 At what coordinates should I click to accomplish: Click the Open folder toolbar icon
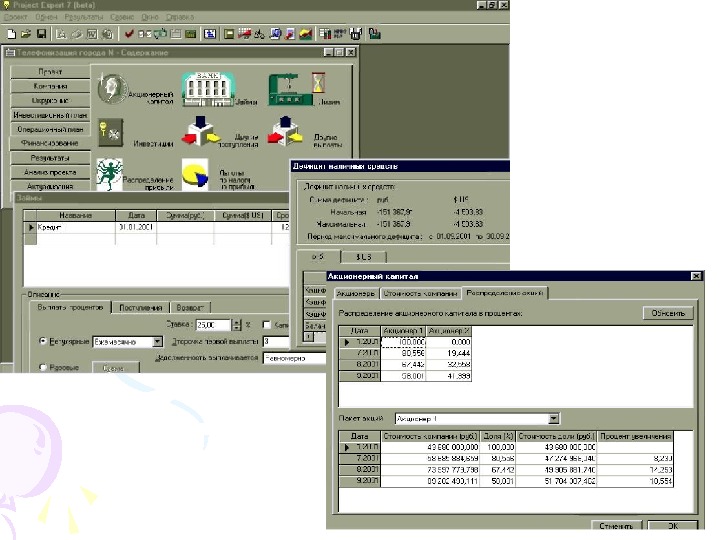click(26, 34)
